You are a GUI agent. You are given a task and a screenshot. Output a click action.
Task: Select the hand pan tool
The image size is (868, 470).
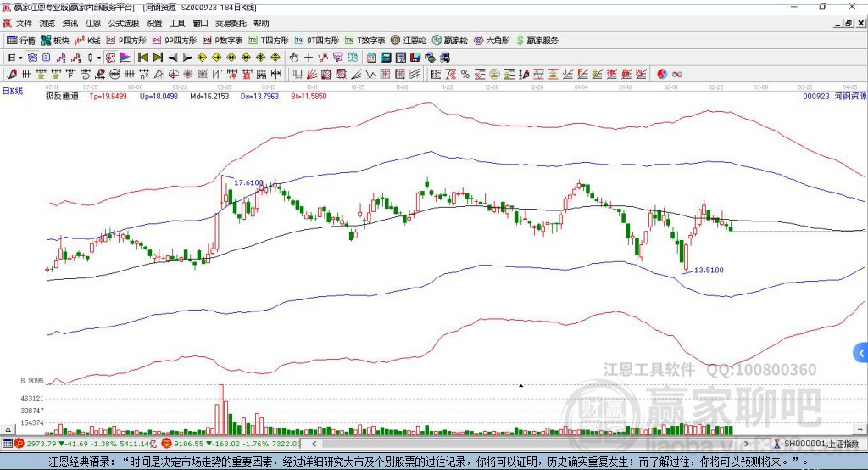coord(293,58)
